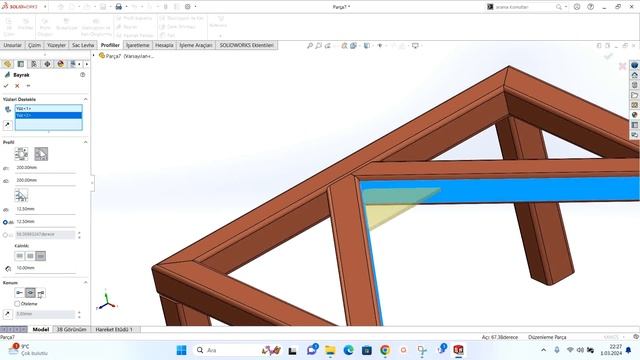Set gusset thickness to both sides
The image size is (640, 360).
click(30, 256)
